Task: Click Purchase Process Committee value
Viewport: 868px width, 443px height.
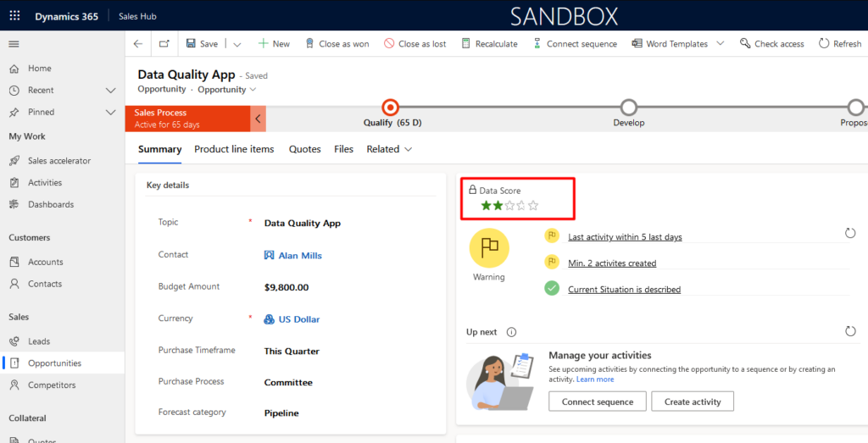Action: [288, 383]
